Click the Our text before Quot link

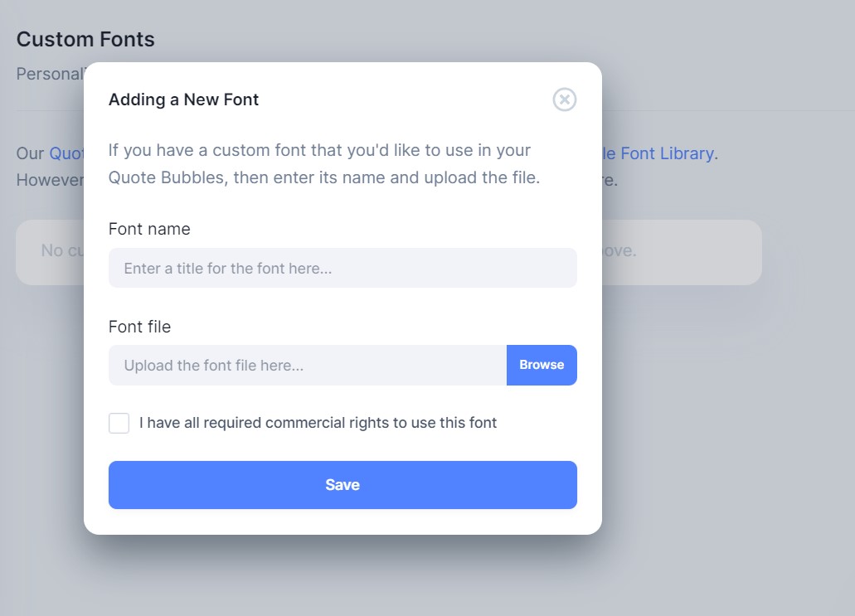(30, 153)
